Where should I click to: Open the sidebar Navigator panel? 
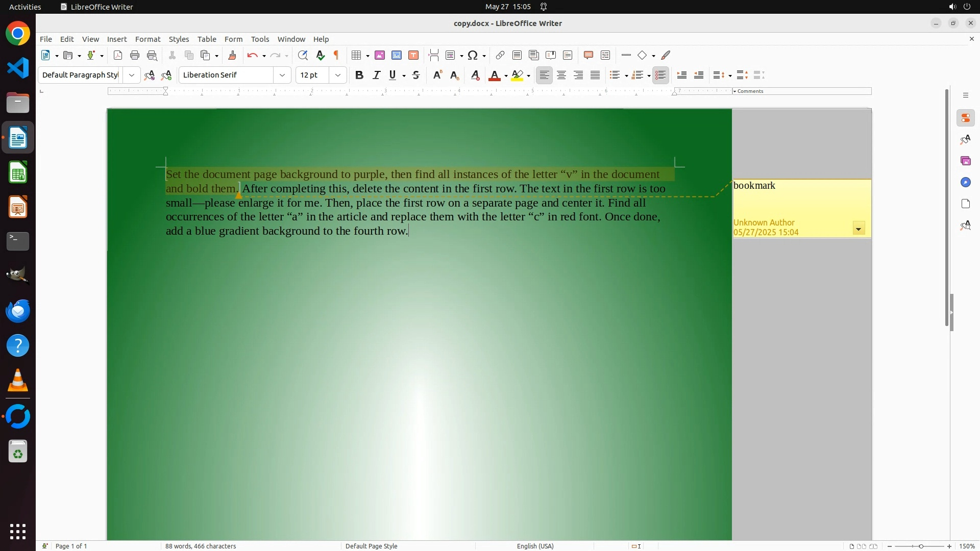tap(965, 182)
